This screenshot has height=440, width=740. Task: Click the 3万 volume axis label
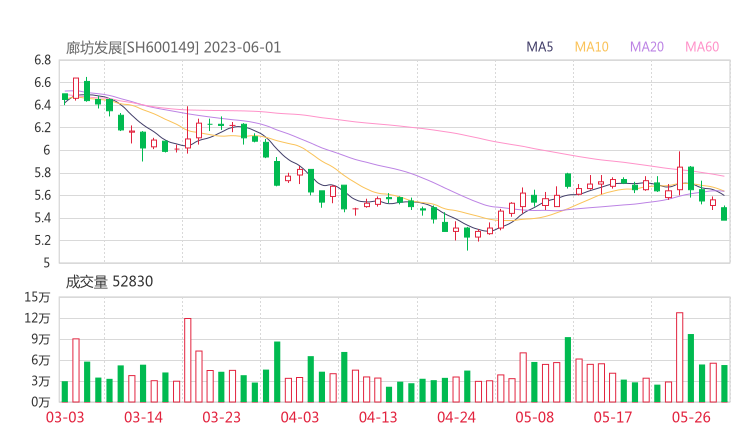point(41,381)
